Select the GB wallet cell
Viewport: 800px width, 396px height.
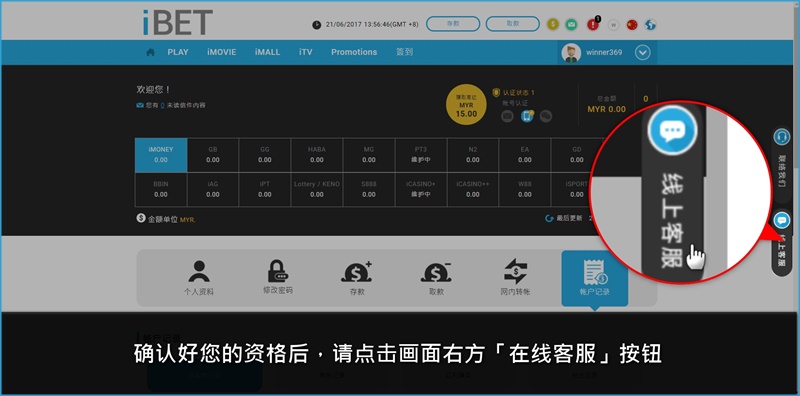coord(213,155)
